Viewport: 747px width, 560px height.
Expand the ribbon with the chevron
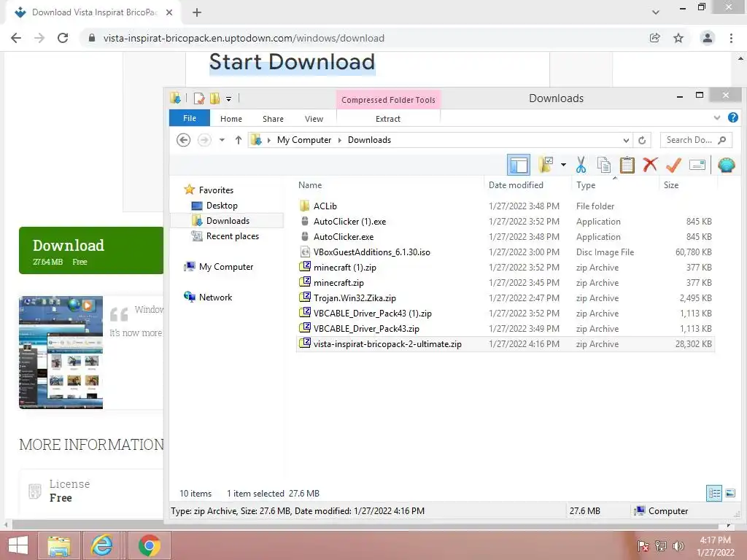coord(717,117)
